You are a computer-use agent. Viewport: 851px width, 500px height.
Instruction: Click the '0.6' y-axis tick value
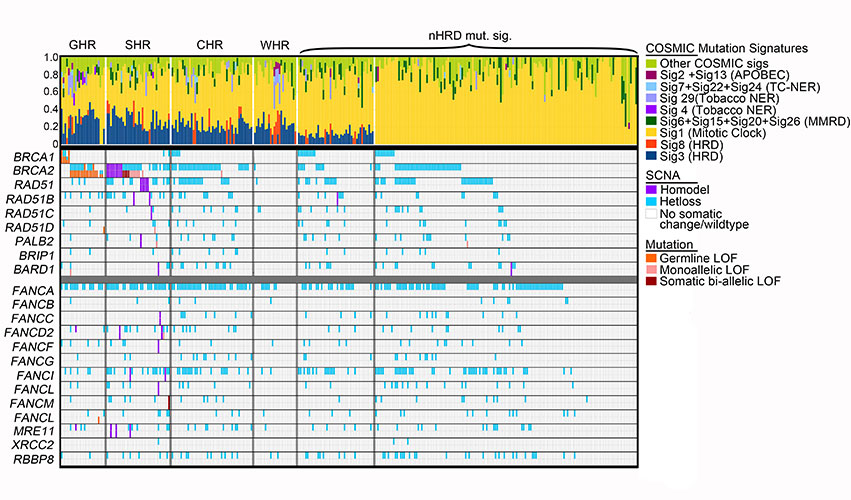(52, 92)
